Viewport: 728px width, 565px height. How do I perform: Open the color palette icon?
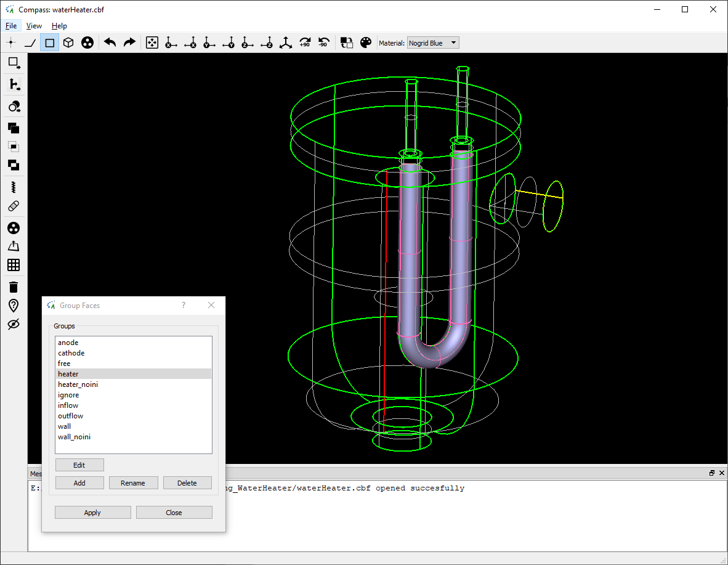pyautogui.click(x=366, y=43)
